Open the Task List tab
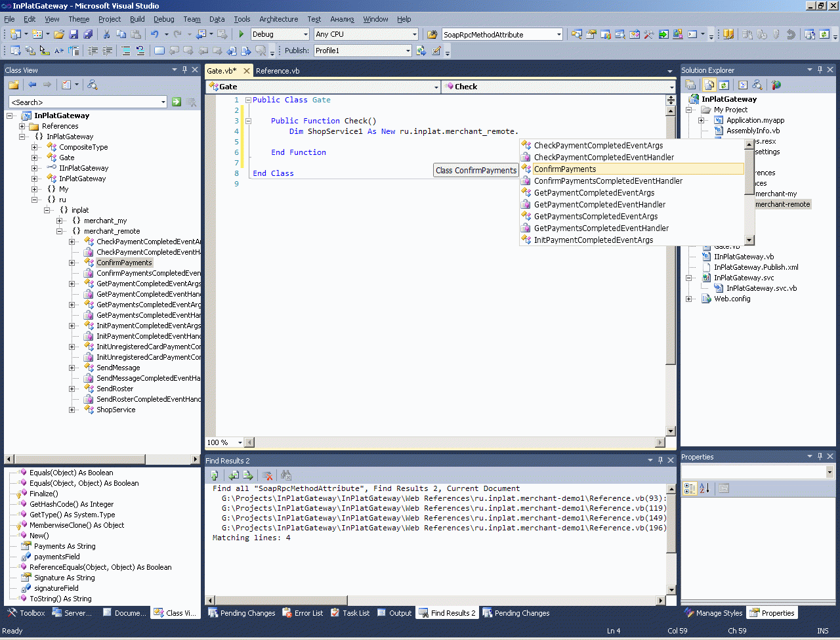The height and width of the screenshot is (640, 840). click(350, 613)
